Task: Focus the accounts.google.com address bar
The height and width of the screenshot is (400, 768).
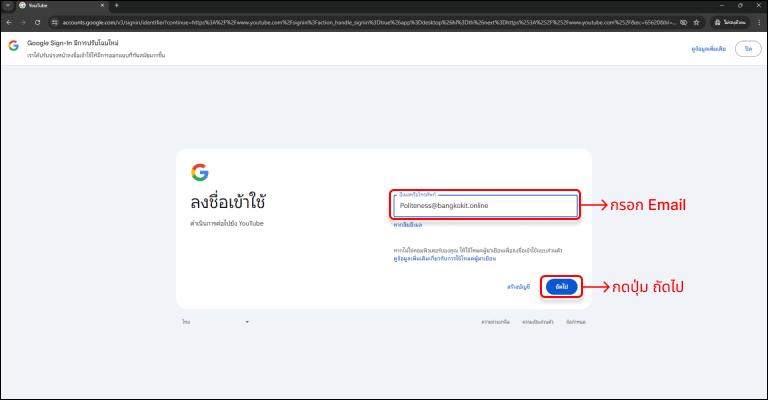Action: 370,23
